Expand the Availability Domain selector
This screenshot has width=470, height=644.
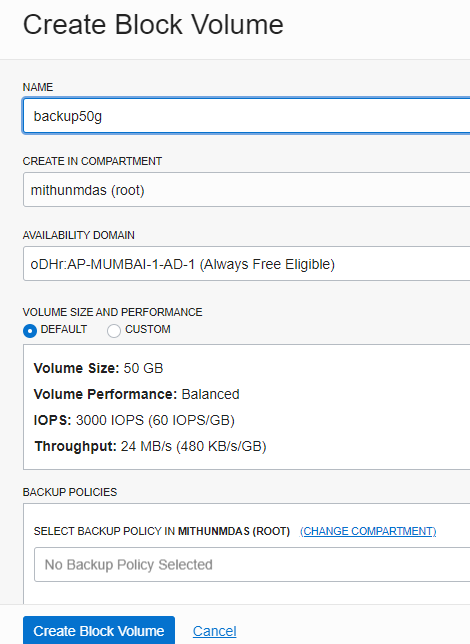point(247,264)
